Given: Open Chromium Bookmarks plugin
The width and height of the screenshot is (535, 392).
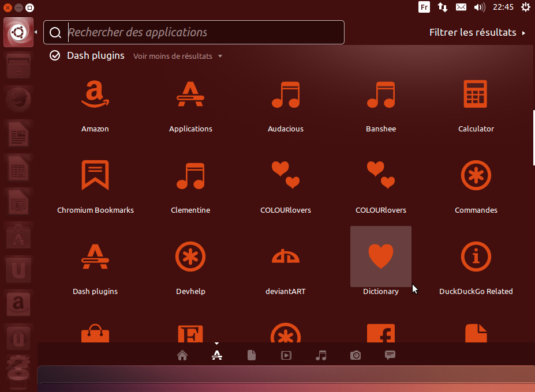Looking at the screenshot, I should point(95,187).
